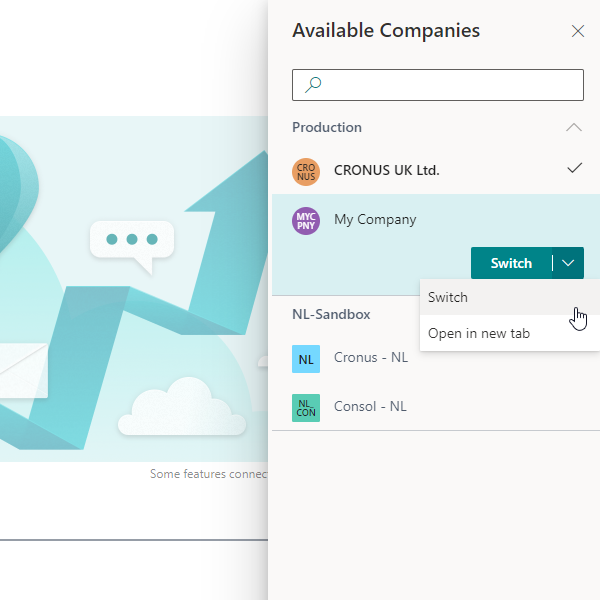Viewport: 600px width, 600px height.
Task: Select the Production environment heading
Action: [x=327, y=127]
